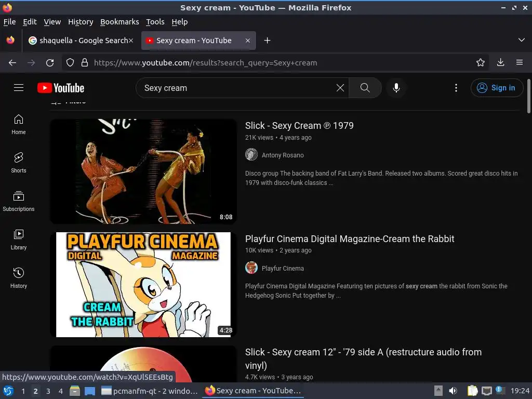Open the History menu in menu bar
This screenshot has width=532, height=399.
pyautogui.click(x=81, y=22)
